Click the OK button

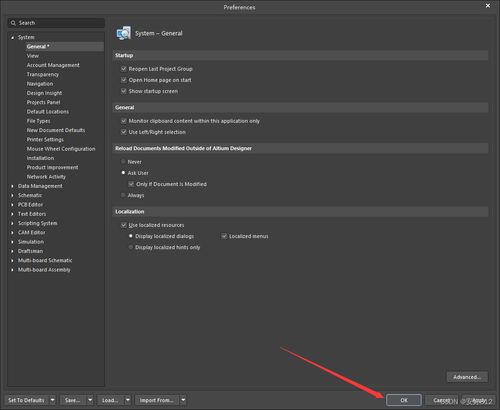pyautogui.click(x=404, y=400)
